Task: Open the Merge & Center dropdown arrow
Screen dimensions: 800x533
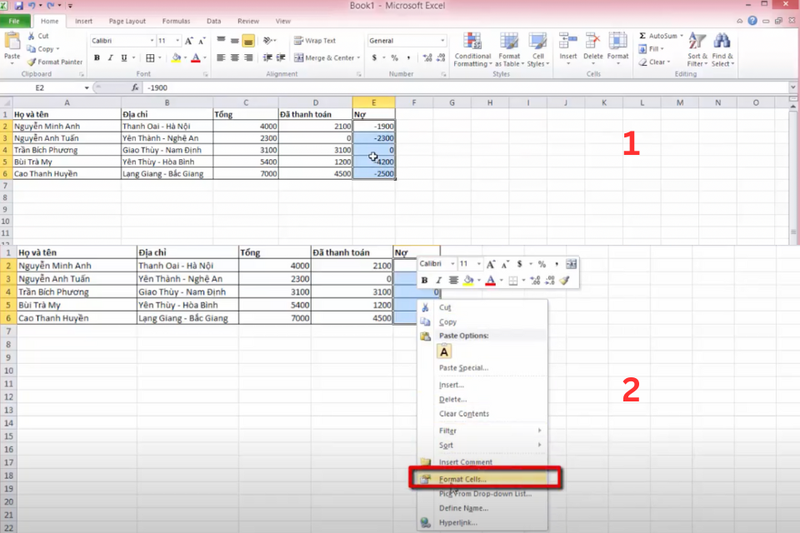Action: point(359,58)
